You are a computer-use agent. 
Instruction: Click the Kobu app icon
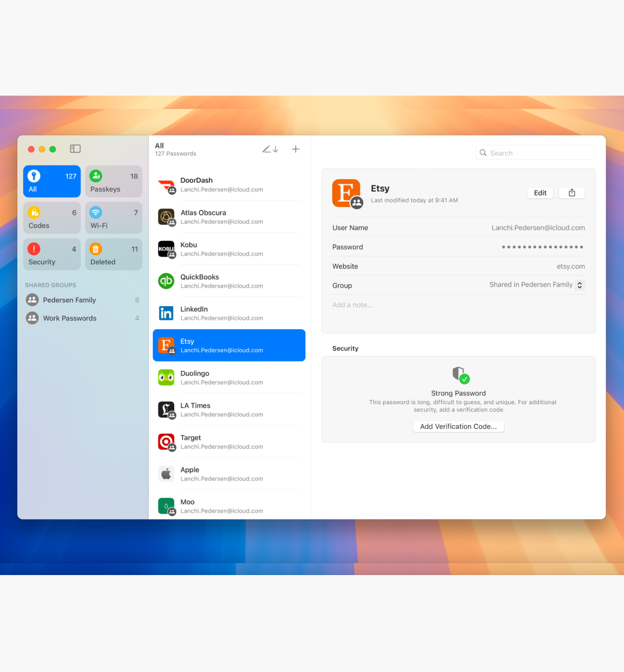pos(166,249)
